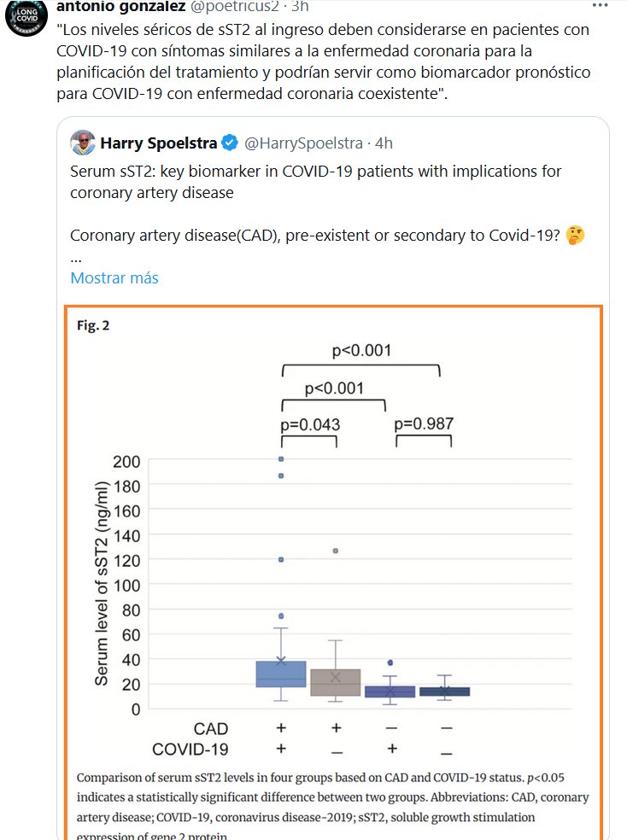The image size is (627, 840).
Task: Click the Spanish quote tweet text
Action: (x=323, y=61)
